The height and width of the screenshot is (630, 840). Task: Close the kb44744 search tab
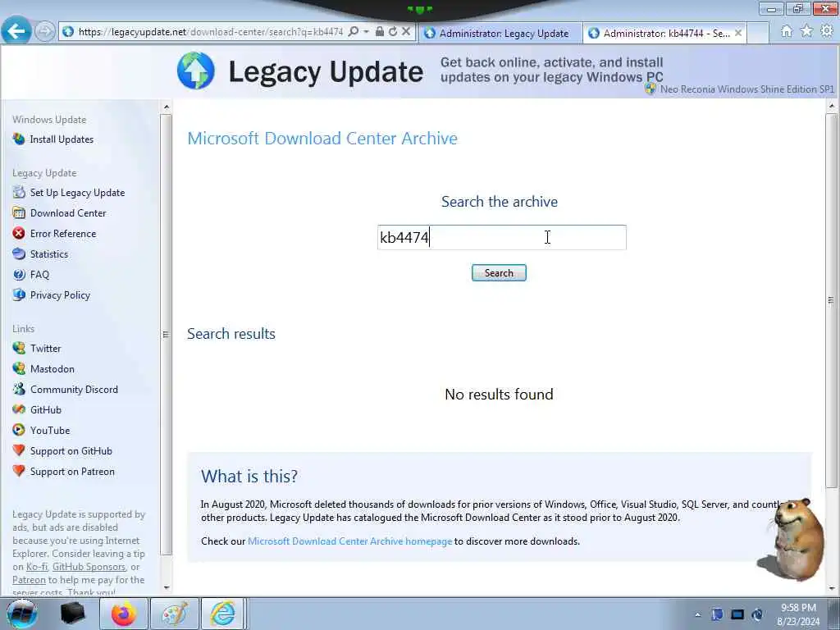pyautogui.click(x=738, y=33)
